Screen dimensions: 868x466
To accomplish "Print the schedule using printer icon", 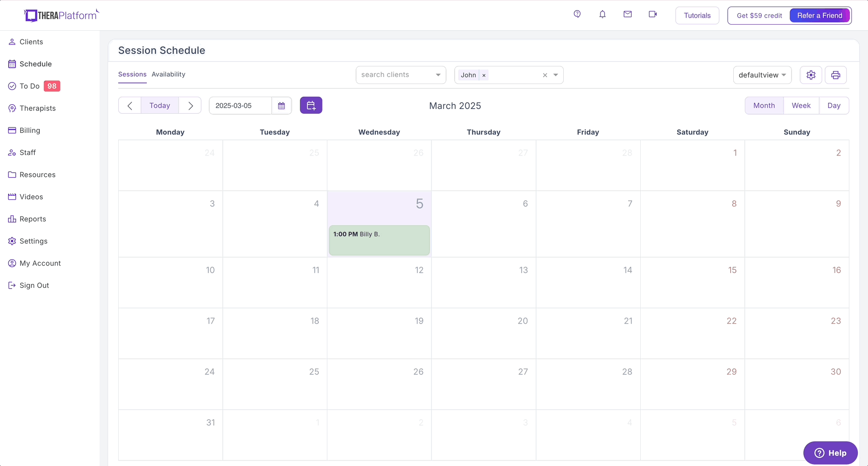I will (835, 75).
